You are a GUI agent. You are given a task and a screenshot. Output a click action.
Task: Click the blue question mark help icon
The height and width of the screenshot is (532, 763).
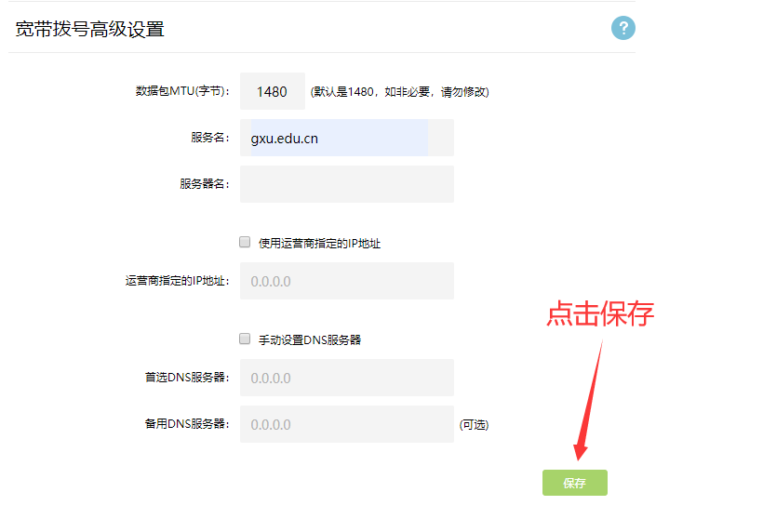click(622, 28)
